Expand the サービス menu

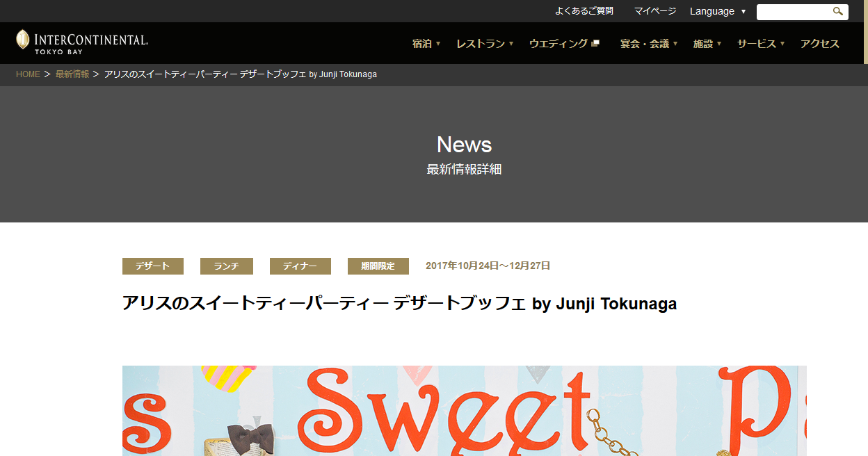[761, 43]
